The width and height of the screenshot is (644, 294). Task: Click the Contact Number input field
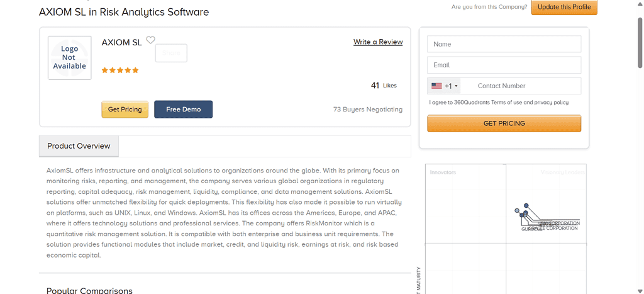[521, 86]
